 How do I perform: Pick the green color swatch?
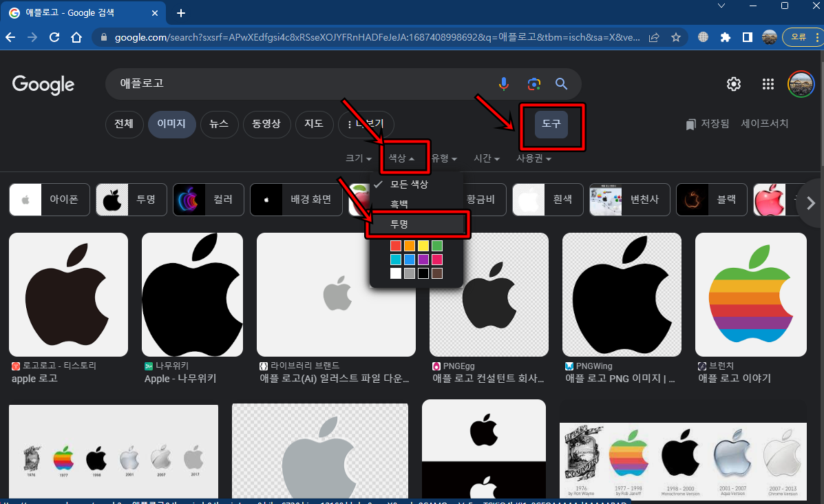[x=436, y=246]
